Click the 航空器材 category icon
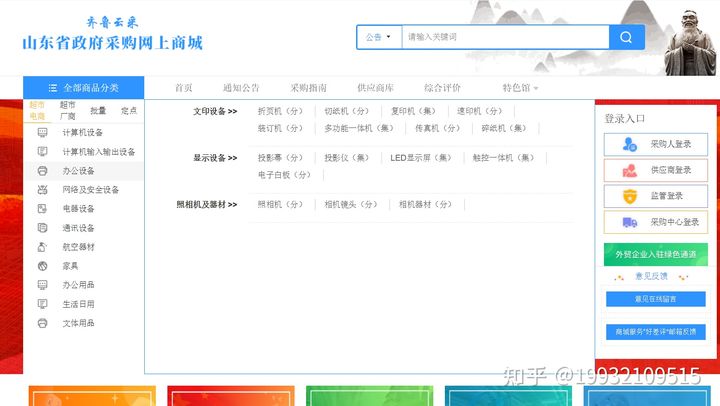This screenshot has height=406, width=720. [x=42, y=247]
